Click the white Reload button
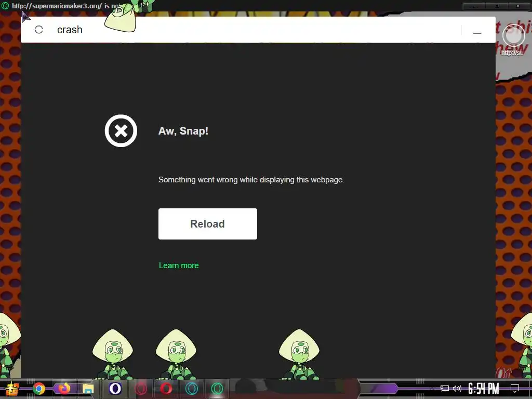The height and width of the screenshot is (399, 532). click(208, 224)
